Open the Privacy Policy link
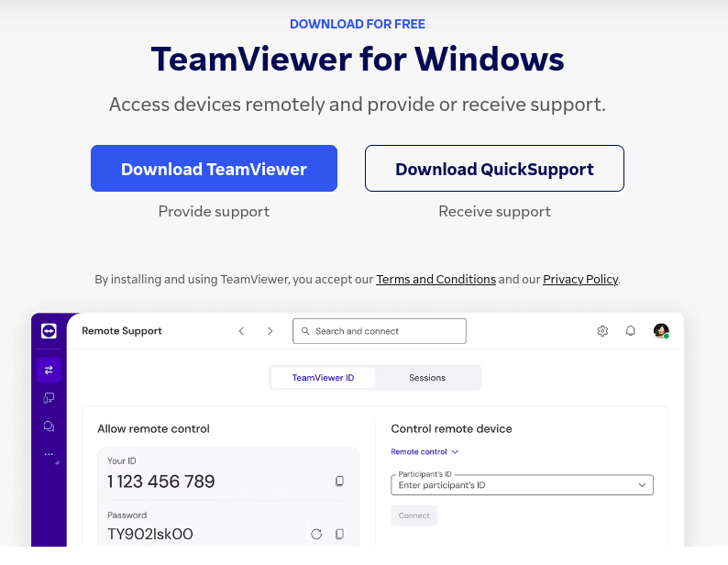The image size is (728, 565). (x=580, y=279)
